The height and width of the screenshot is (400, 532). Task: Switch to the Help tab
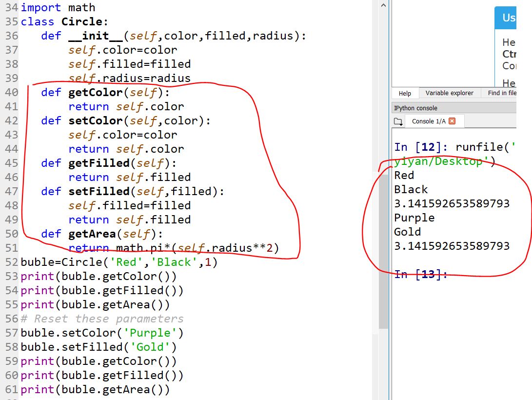[405, 93]
